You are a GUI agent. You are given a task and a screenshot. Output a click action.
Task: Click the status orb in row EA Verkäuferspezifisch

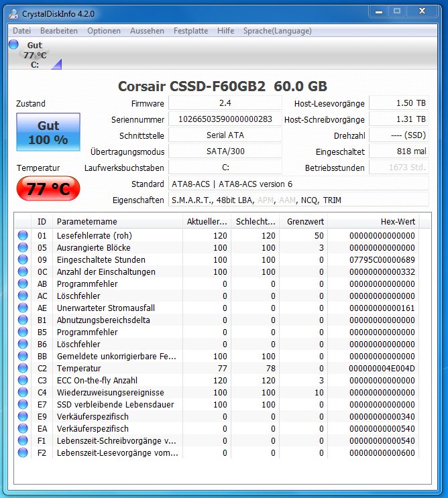tap(23, 428)
